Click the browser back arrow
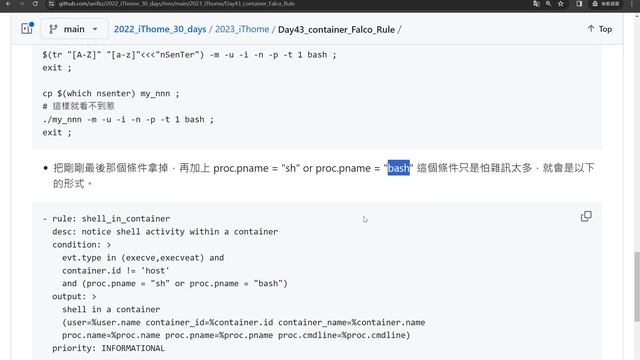Viewport: 640px width, 360px height. pos(8,4)
